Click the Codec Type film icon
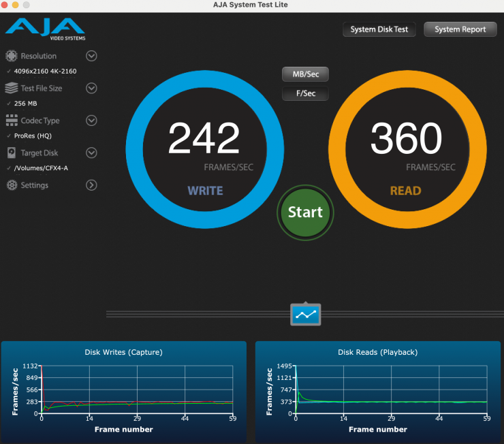This screenshot has height=444, width=504. tap(12, 121)
